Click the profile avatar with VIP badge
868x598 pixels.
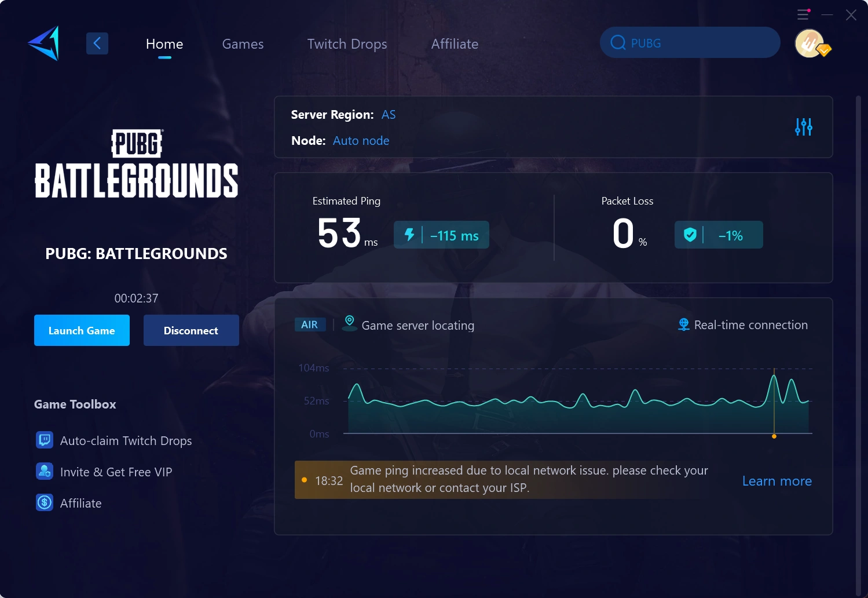(x=810, y=43)
